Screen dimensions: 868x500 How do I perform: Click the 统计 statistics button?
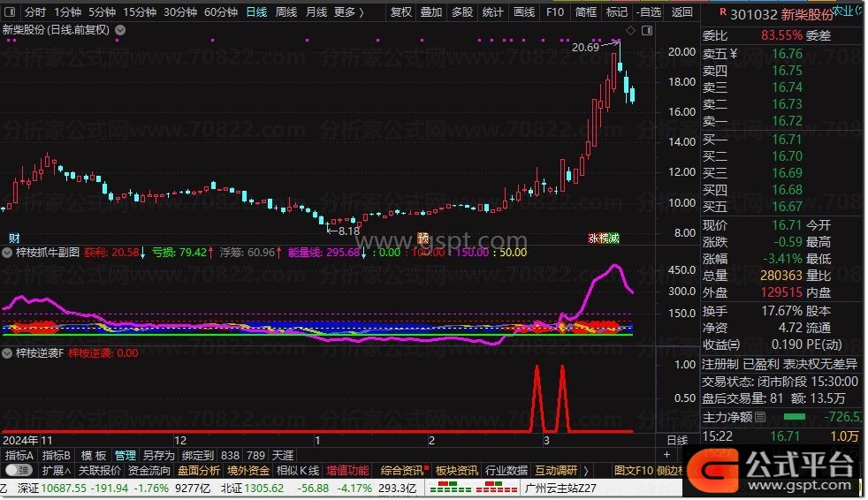pos(492,11)
